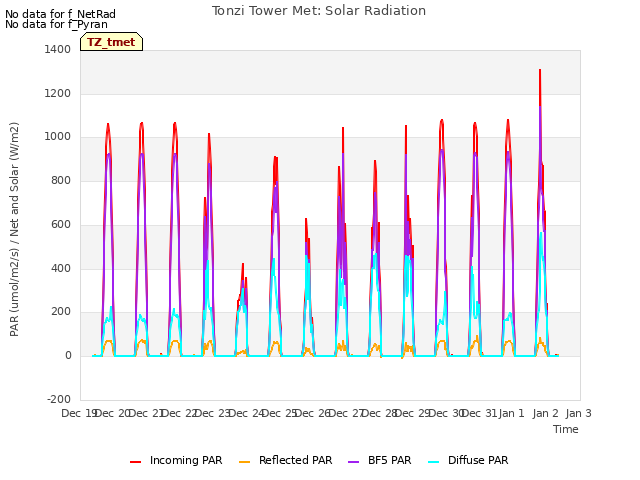Click the y-axis tick value 600
This screenshot has width=640, height=480.
point(61,224)
